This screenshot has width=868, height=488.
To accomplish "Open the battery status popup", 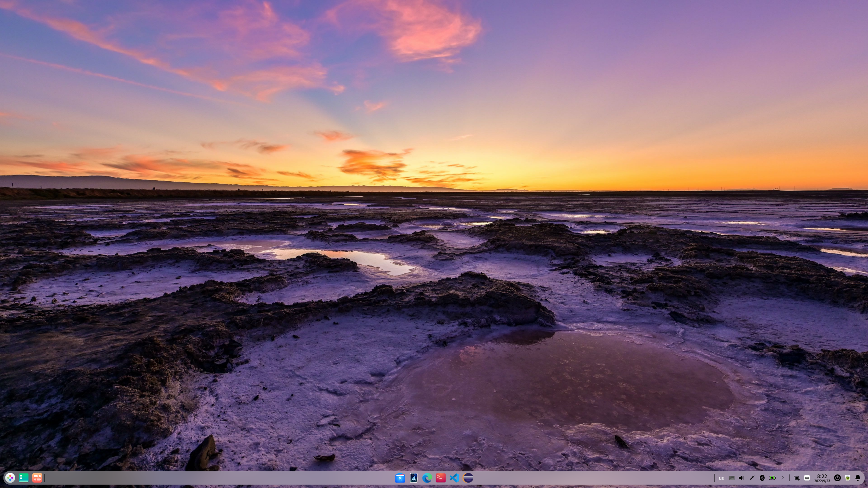I will (x=772, y=478).
